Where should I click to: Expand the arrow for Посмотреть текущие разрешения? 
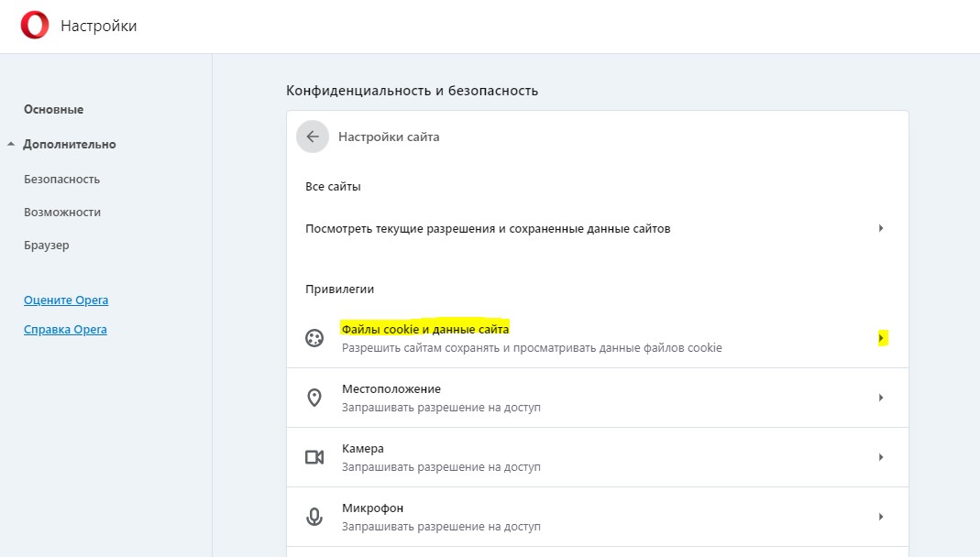coord(880,228)
